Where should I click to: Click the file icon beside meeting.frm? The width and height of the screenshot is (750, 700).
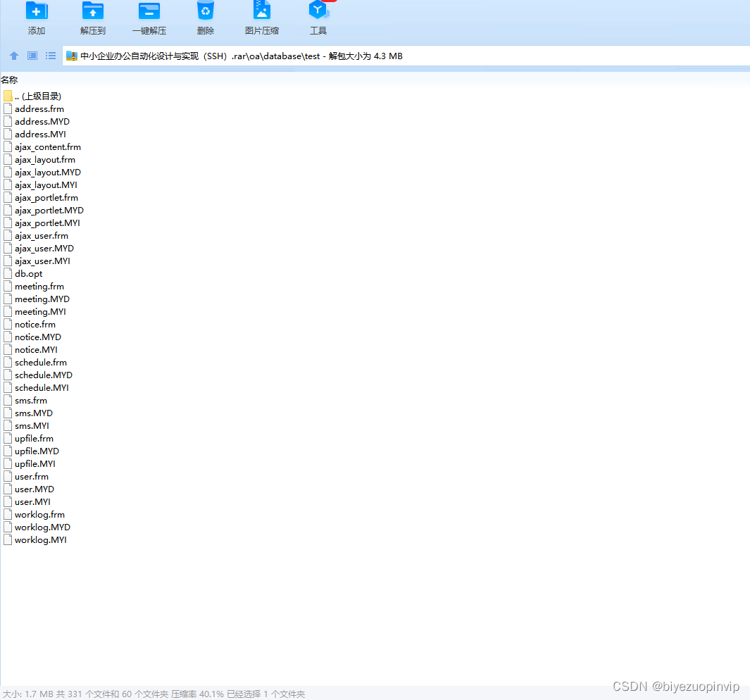pos(8,286)
